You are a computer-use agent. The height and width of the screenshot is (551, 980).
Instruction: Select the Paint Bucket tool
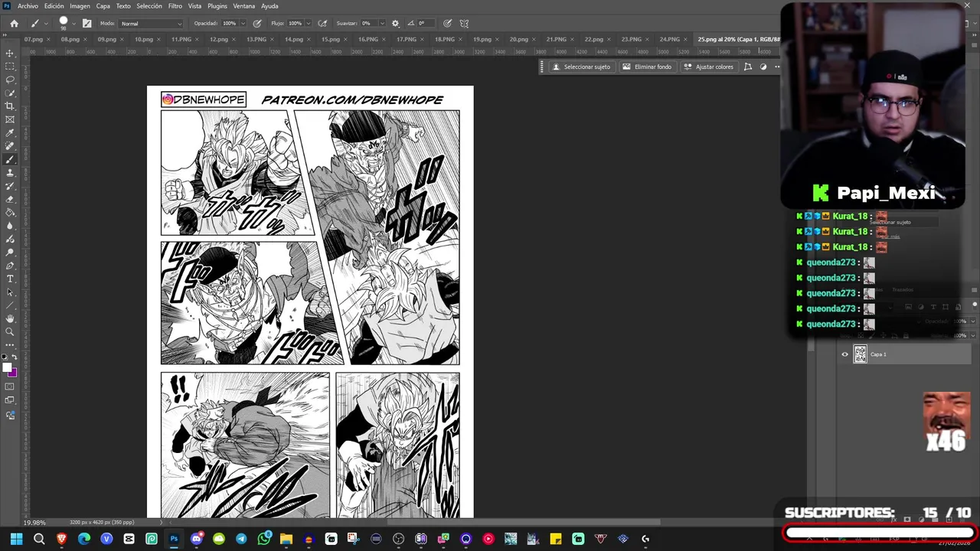[x=10, y=213]
